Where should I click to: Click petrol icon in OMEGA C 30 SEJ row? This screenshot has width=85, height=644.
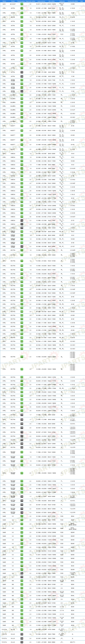pos(22,205)
